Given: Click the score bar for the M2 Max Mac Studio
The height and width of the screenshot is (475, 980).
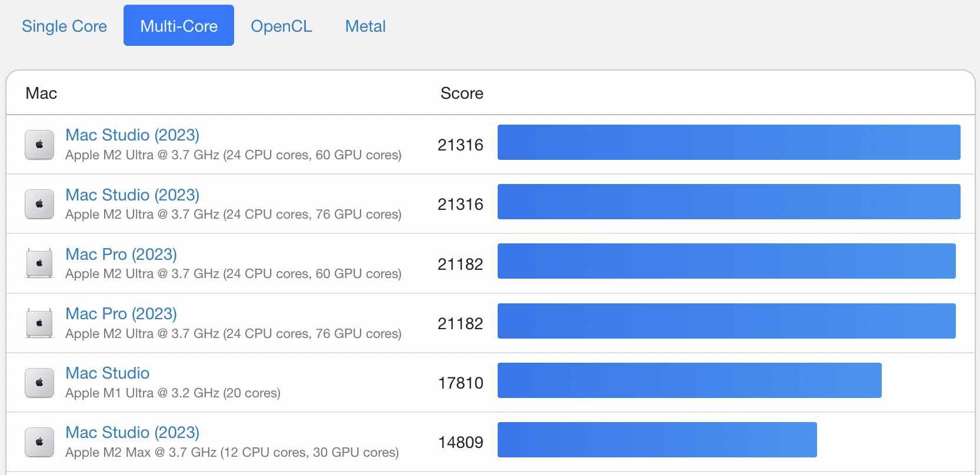Looking at the screenshot, I should 657,440.
